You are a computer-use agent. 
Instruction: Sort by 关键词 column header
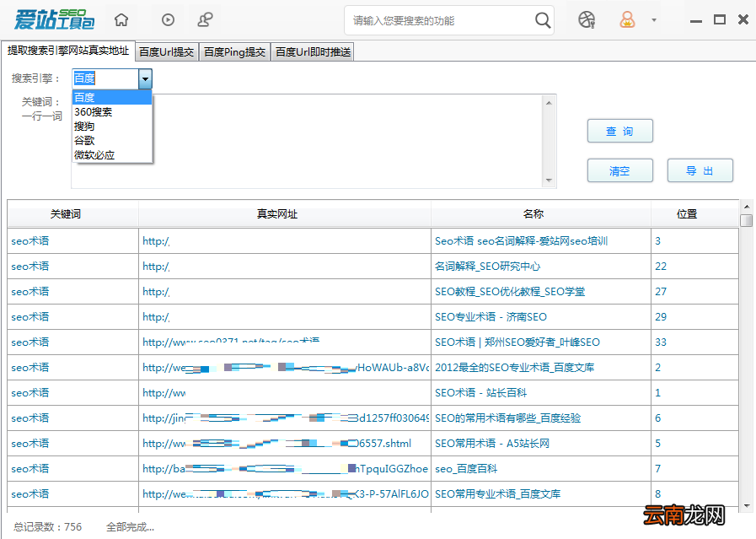tap(72, 213)
